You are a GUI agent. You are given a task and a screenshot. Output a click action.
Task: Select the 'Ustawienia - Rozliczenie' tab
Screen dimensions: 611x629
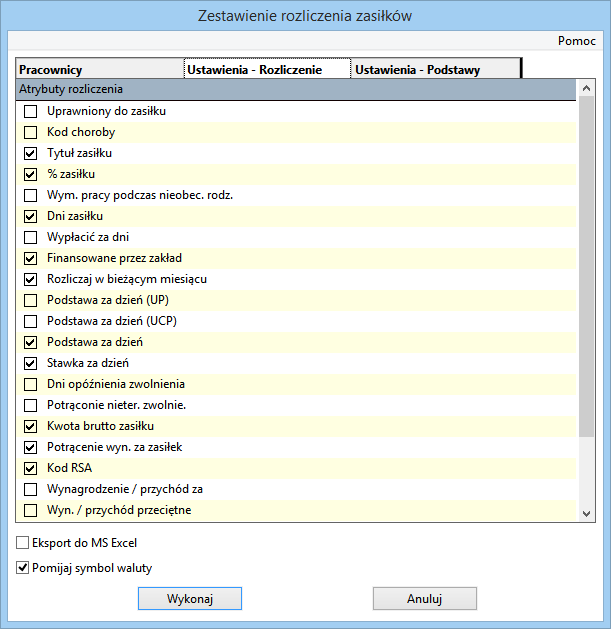point(267,70)
